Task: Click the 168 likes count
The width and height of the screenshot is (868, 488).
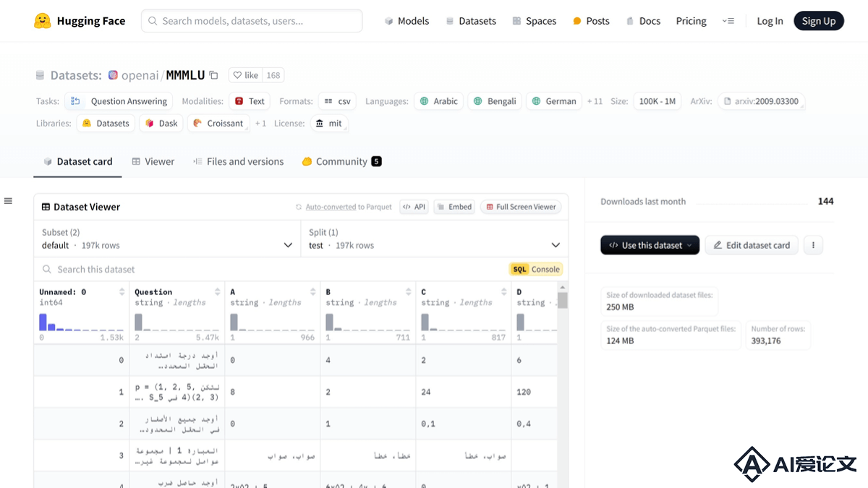Action: point(273,75)
